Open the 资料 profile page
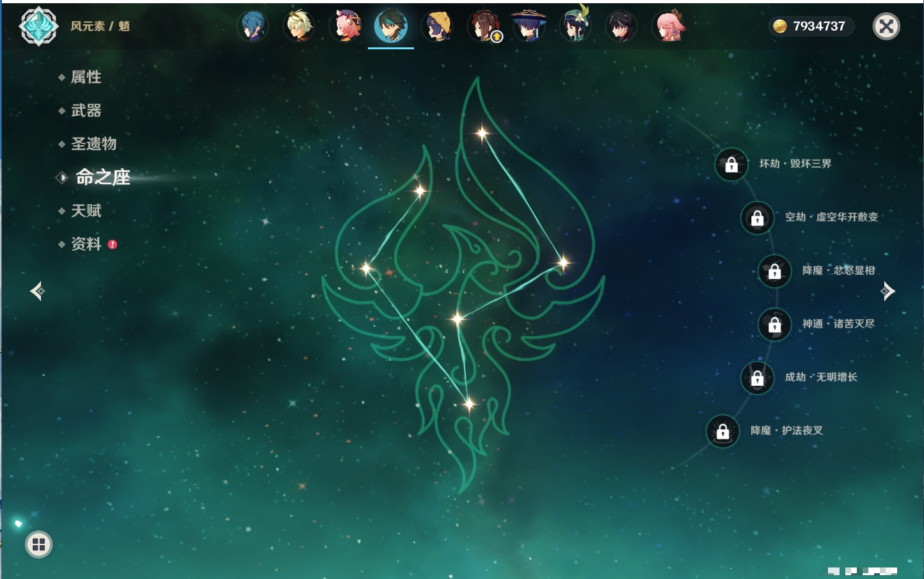Viewport: 924px width, 579px height. pyautogui.click(x=86, y=244)
